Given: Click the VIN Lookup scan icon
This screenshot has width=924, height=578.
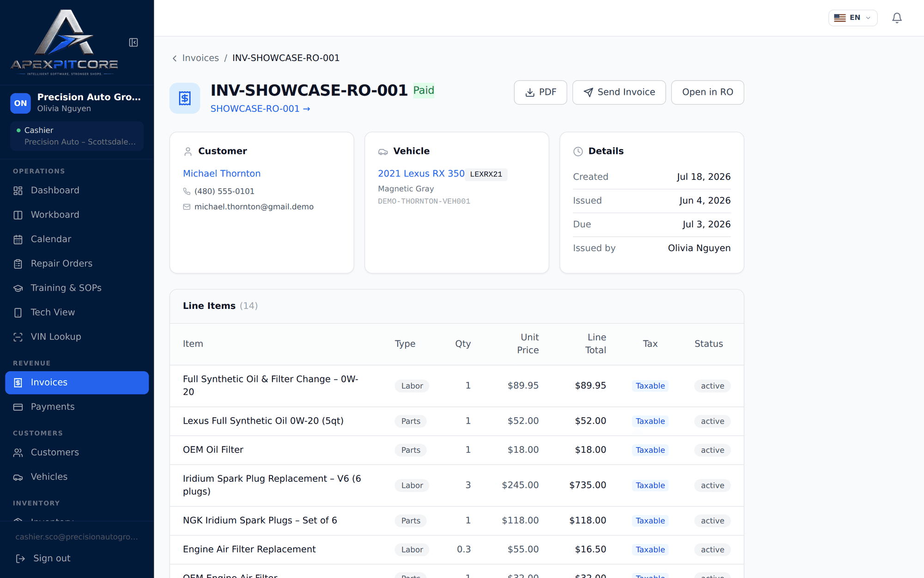Looking at the screenshot, I should [x=18, y=337].
